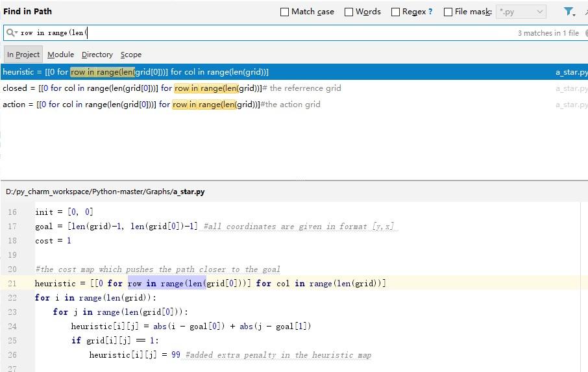Open the Scope tab

pos(130,55)
